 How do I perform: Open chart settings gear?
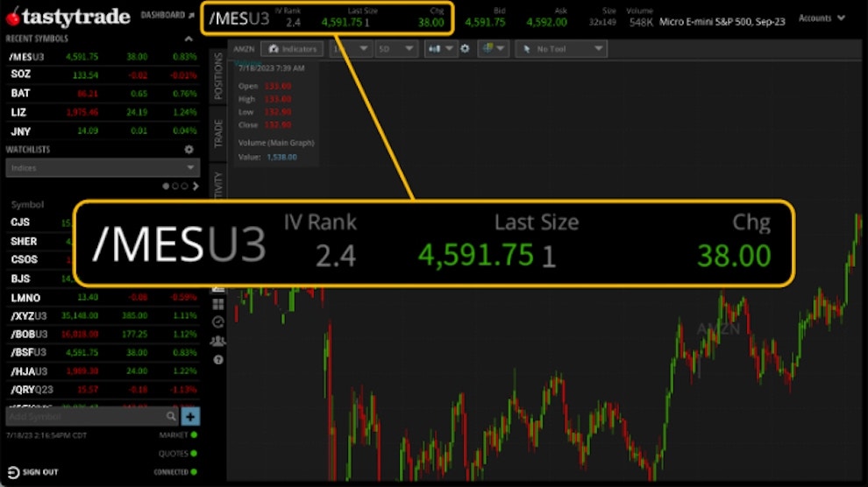465,49
